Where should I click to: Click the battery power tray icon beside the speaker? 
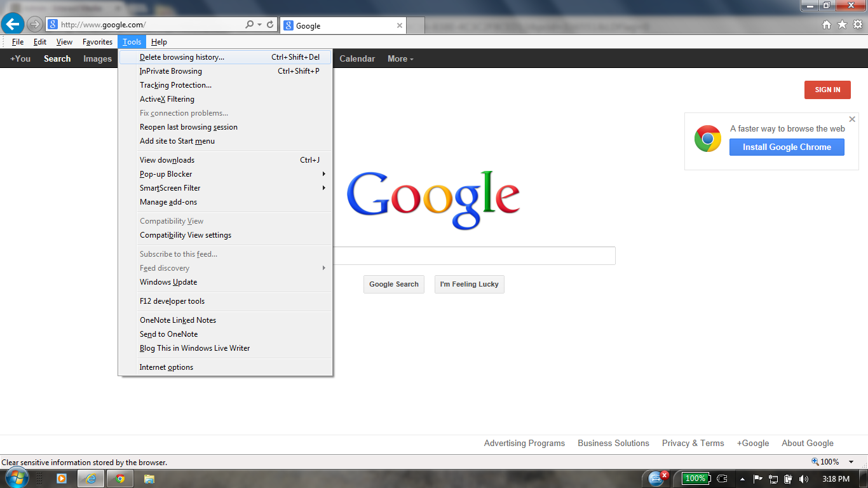(789, 478)
